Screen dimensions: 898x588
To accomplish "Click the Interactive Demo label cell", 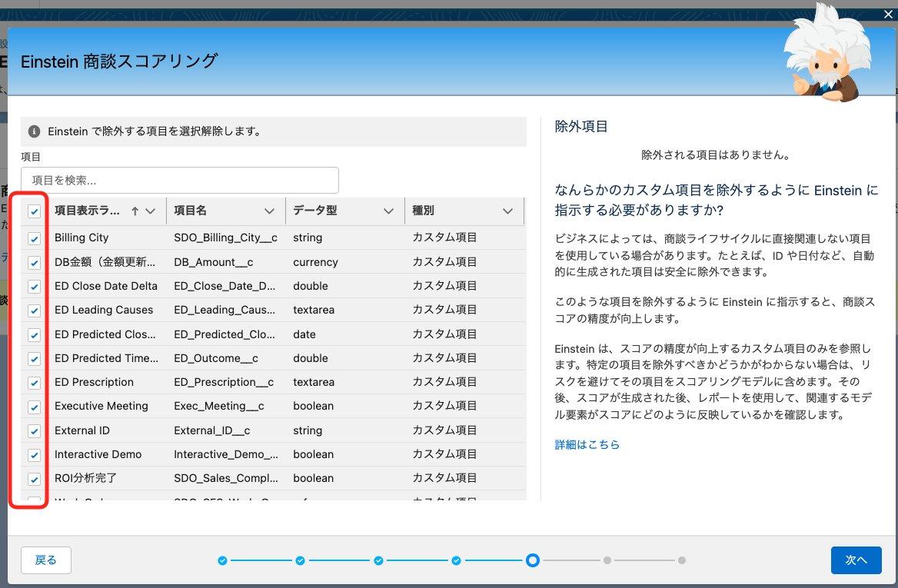I will tap(98, 454).
